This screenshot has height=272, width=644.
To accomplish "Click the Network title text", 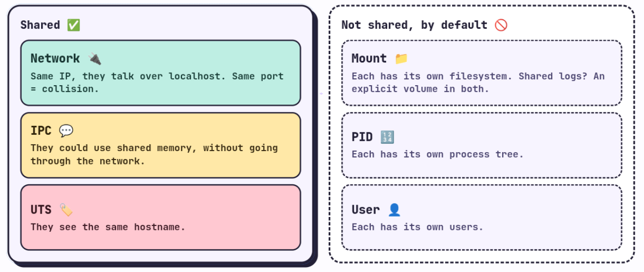I will 55,58.
